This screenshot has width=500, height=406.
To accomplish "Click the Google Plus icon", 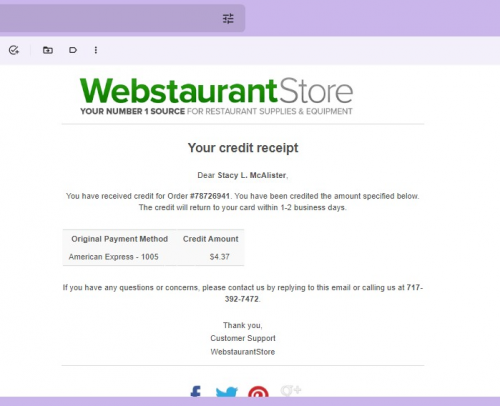I will point(291,390).
